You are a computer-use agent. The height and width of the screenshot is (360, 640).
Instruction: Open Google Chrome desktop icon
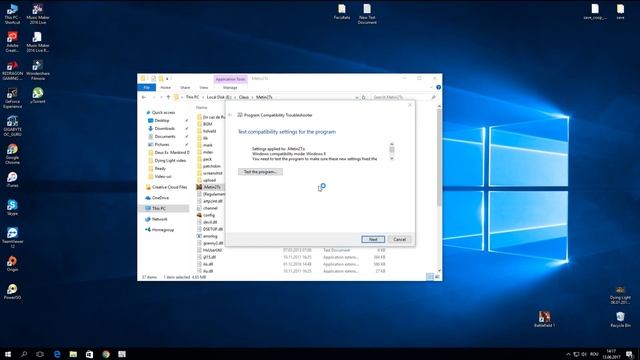12,154
